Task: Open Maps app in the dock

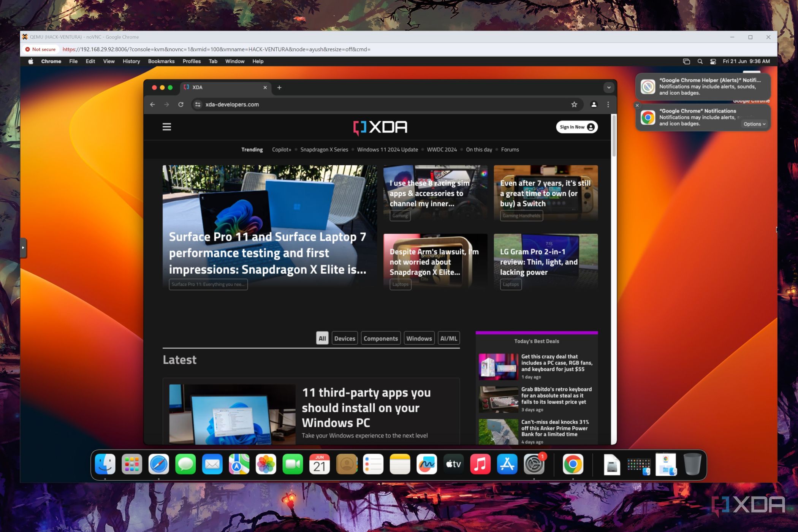Action: click(x=239, y=464)
